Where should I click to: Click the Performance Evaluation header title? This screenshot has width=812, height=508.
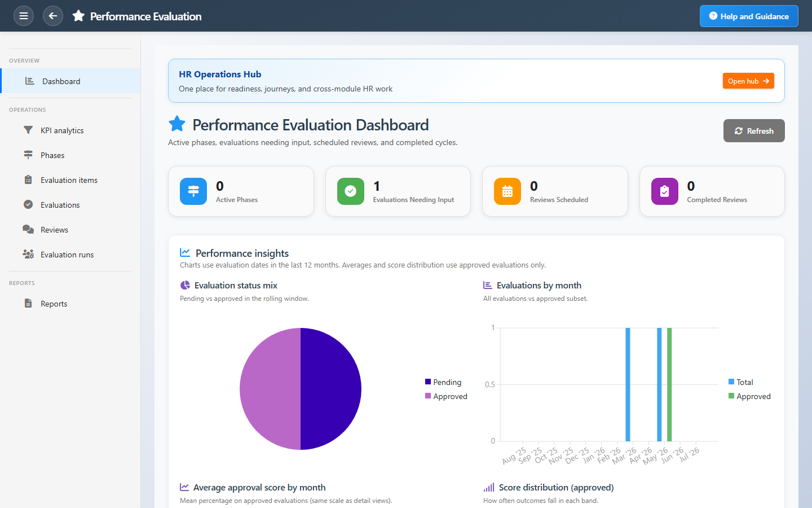(x=145, y=16)
